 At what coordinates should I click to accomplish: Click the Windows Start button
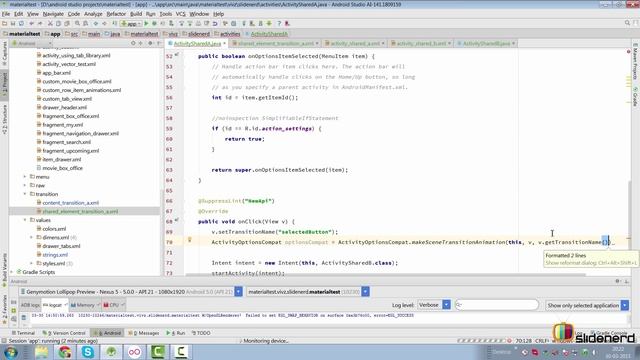(11, 352)
